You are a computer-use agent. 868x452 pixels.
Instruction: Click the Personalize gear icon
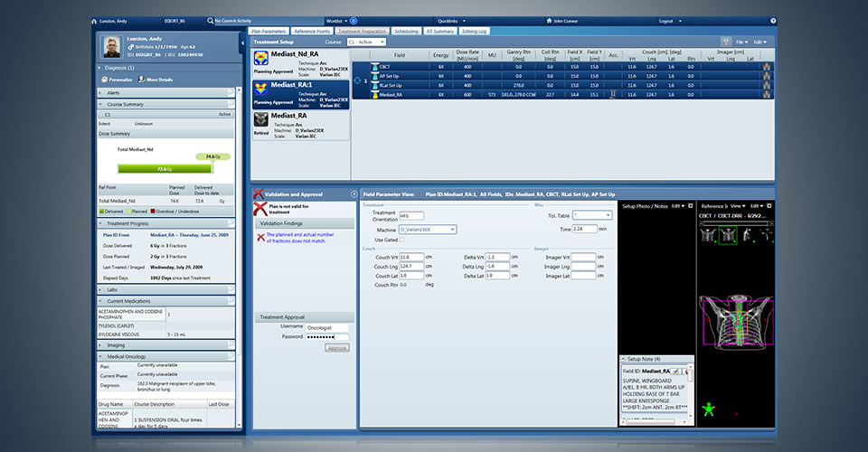pyautogui.click(x=104, y=80)
